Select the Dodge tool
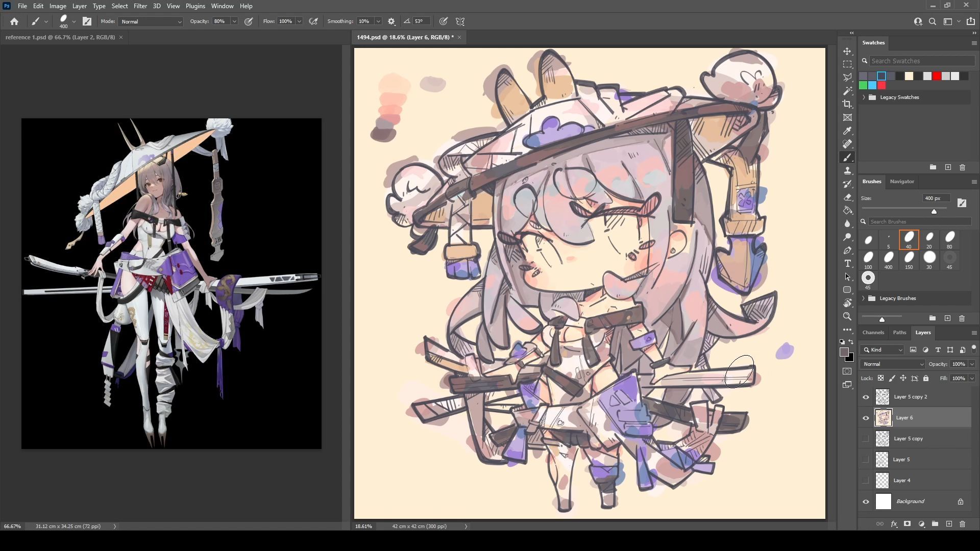Viewport: 980px width, 551px height. tap(847, 237)
